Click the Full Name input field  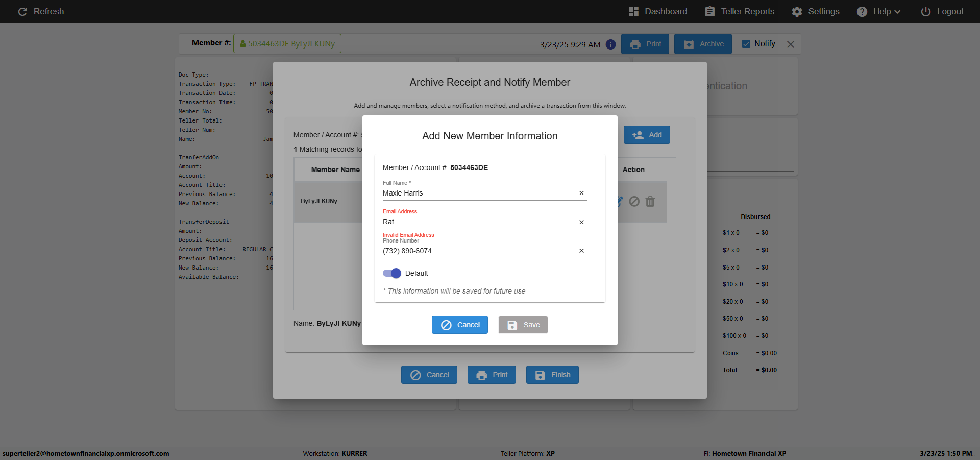pos(479,193)
